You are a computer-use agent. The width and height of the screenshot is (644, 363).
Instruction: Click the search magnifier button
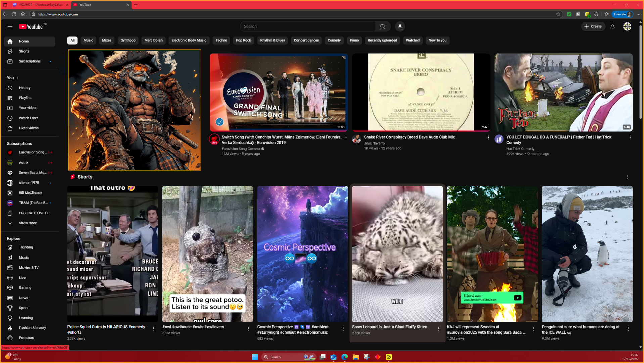pyautogui.click(x=382, y=26)
